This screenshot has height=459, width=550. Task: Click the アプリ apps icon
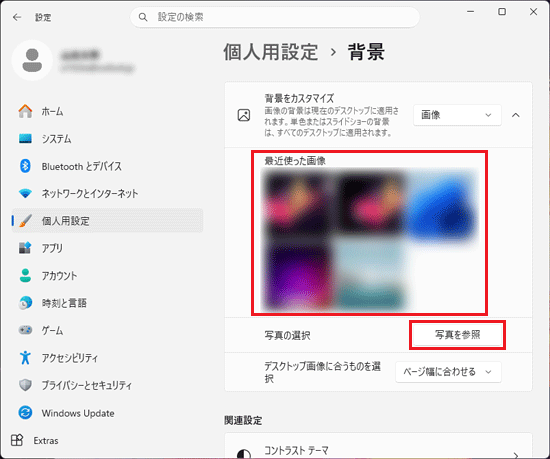tap(25, 248)
